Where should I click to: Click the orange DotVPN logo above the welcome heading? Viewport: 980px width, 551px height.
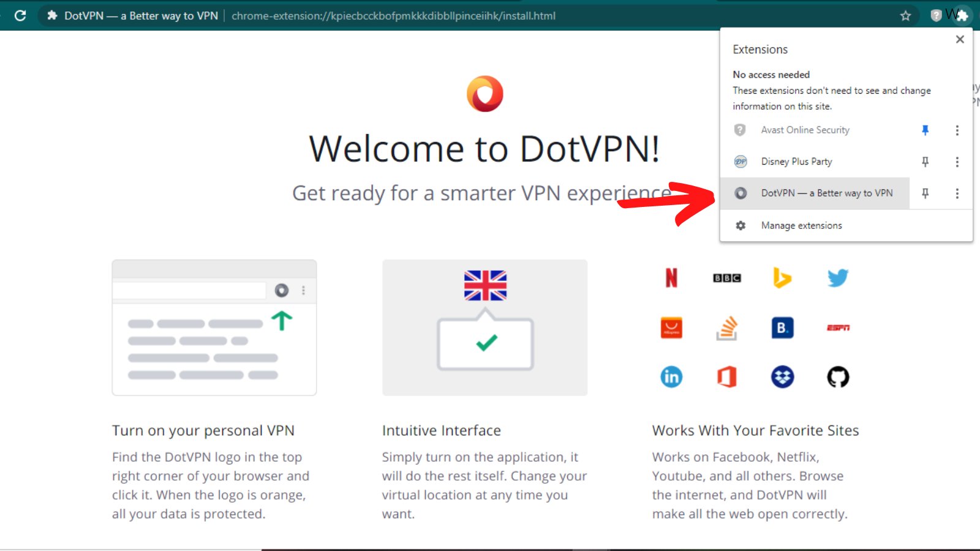(485, 94)
